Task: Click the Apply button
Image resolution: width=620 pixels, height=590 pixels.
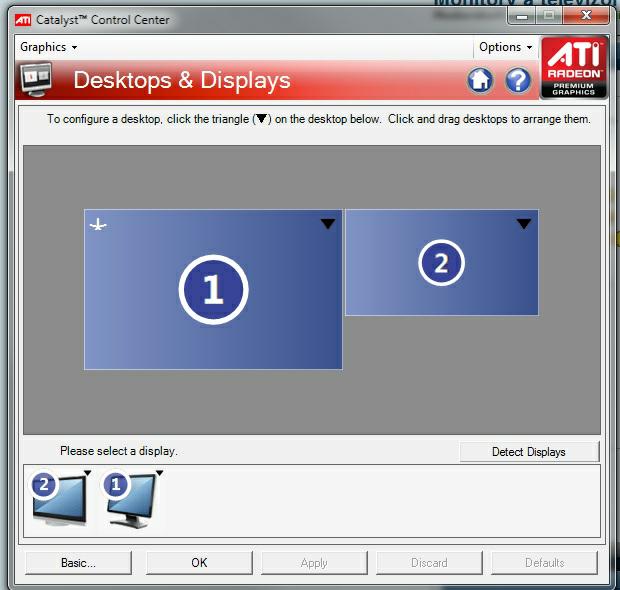Action: click(314, 563)
